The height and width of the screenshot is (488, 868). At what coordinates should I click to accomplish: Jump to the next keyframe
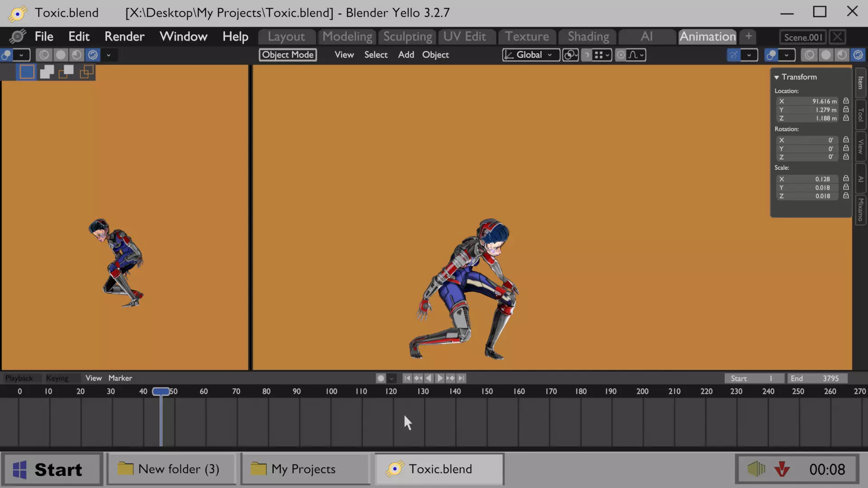[x=450, y=378]
